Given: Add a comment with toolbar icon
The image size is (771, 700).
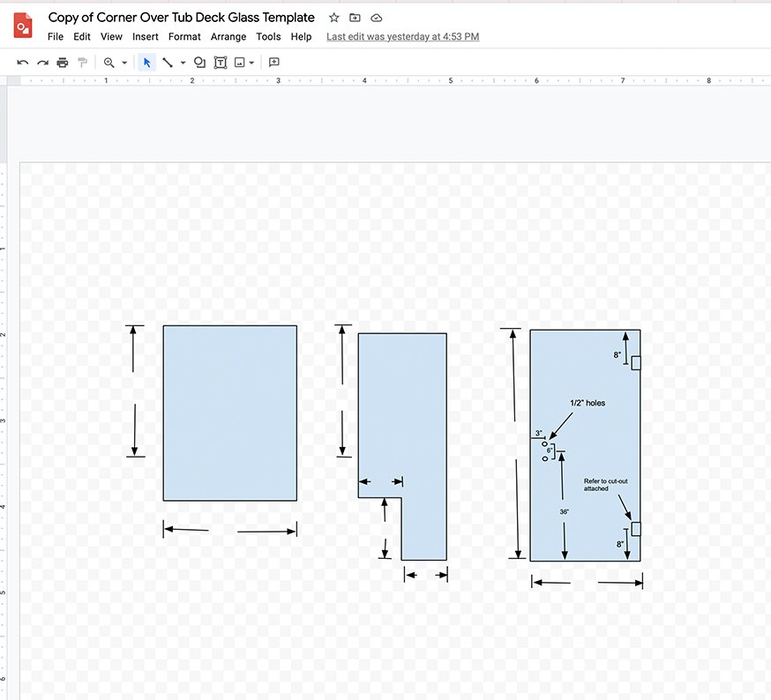Looking at the screenshot, I should tap(274, 63).
